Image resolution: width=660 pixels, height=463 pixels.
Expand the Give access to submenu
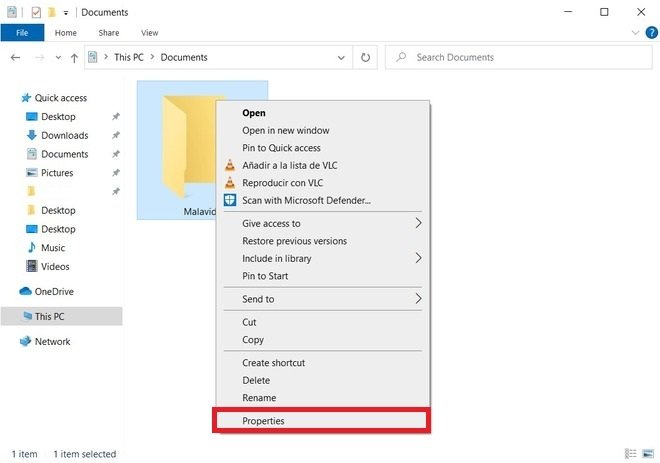322,224
